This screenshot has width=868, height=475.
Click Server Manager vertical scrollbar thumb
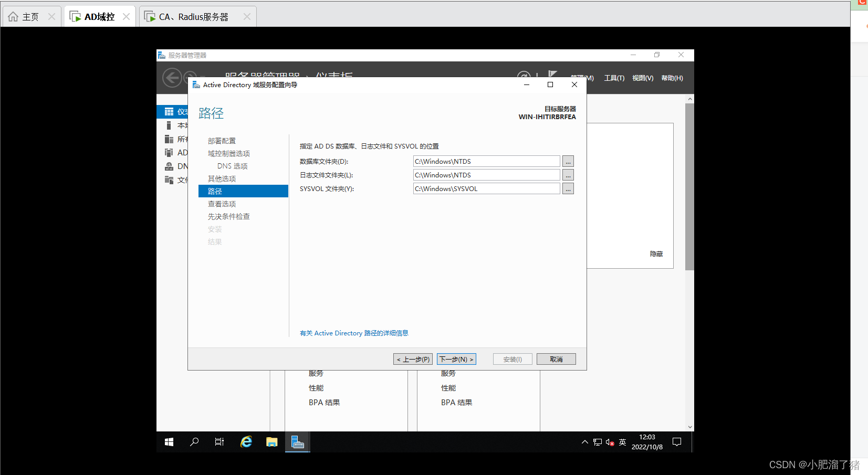[x=690, y=186]
